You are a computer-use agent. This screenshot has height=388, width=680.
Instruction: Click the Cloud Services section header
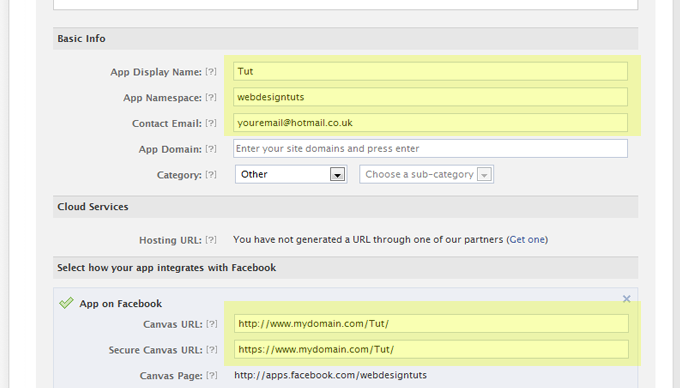pos(345,207)
